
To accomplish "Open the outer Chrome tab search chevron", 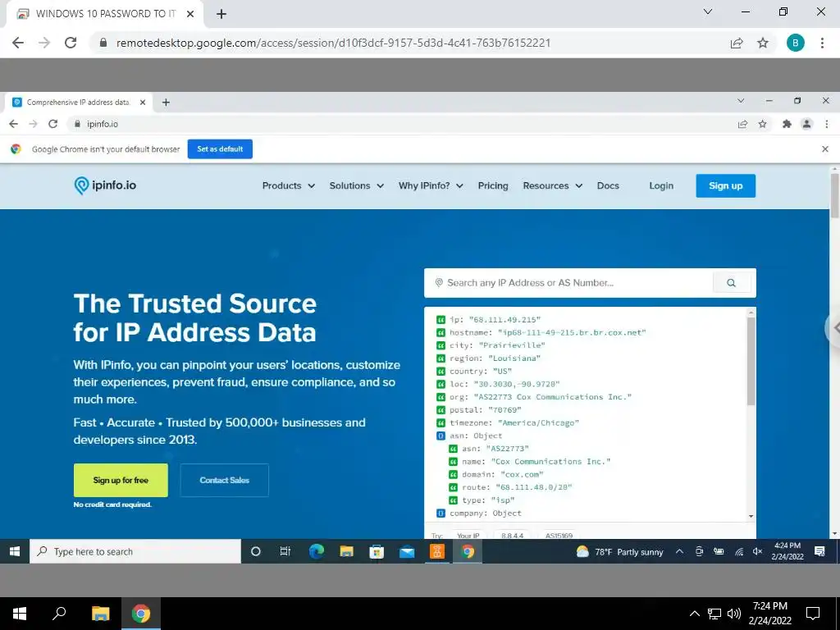I will click(708, 11).
